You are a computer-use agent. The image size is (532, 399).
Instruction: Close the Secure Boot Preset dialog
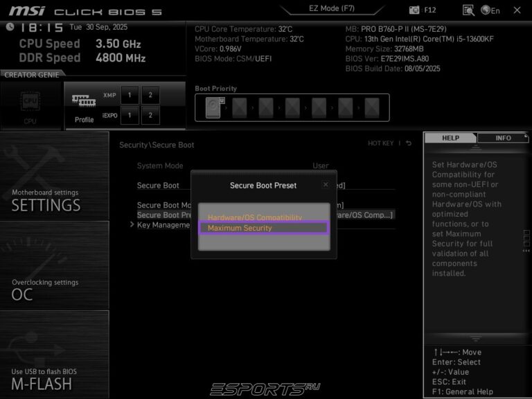coord(326,185)
